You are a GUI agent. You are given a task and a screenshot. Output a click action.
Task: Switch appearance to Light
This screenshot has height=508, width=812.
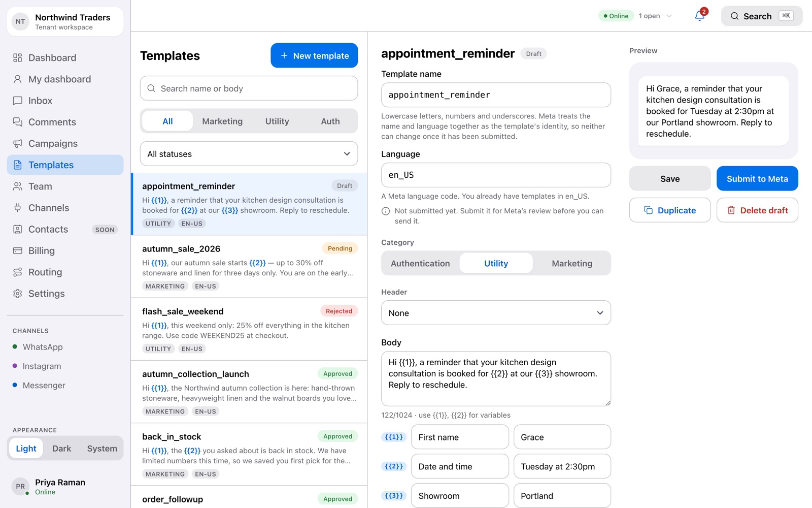(26, 449)
